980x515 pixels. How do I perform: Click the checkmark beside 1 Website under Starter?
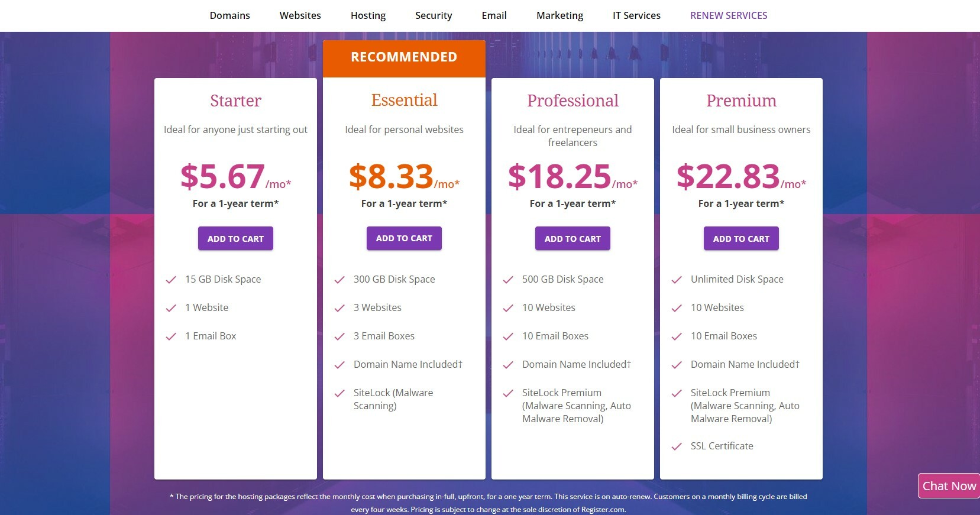172,307
